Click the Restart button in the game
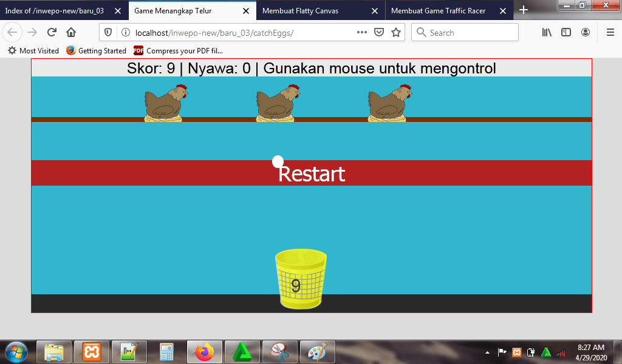622x364 pixels. (312, 173)
